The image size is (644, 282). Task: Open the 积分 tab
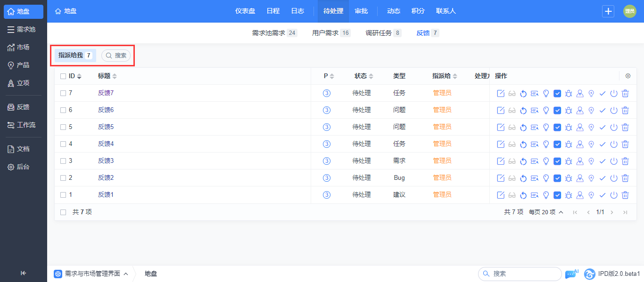[418, 11]
